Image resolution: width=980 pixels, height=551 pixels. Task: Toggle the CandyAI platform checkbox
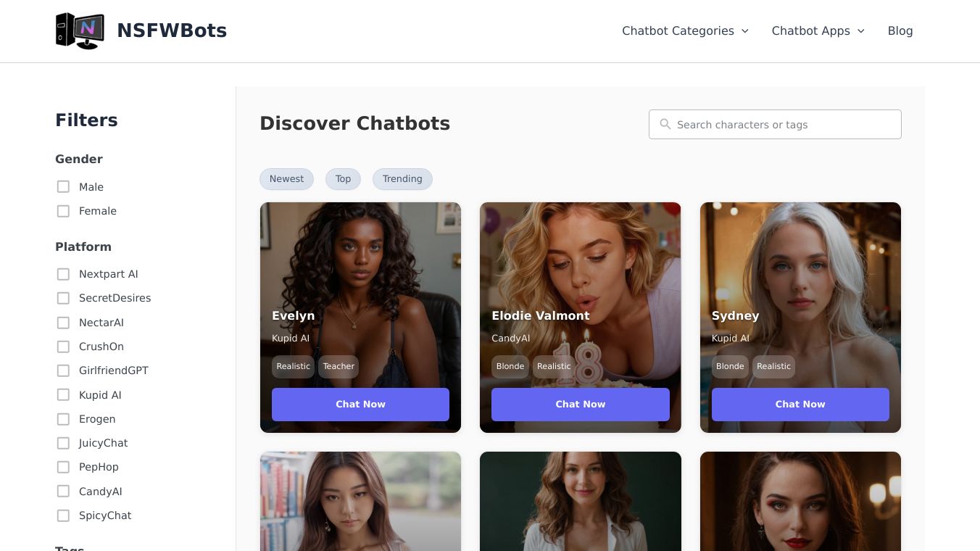pos(64,492)
